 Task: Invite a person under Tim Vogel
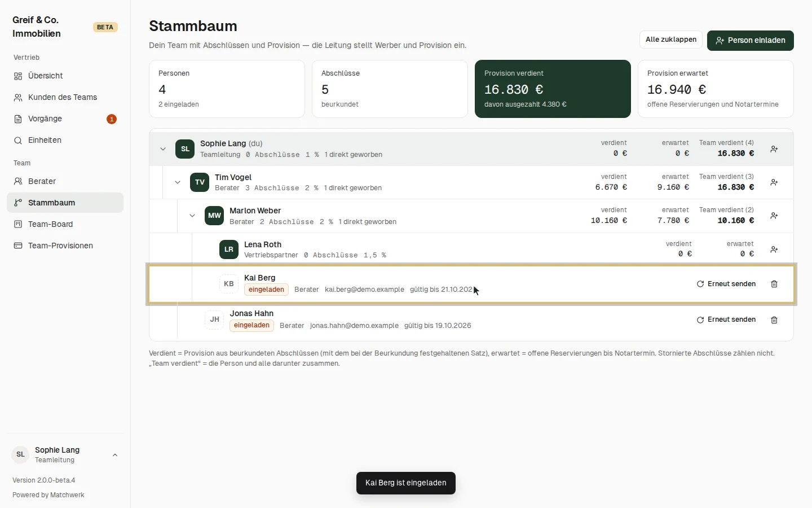tap(774, 182)
